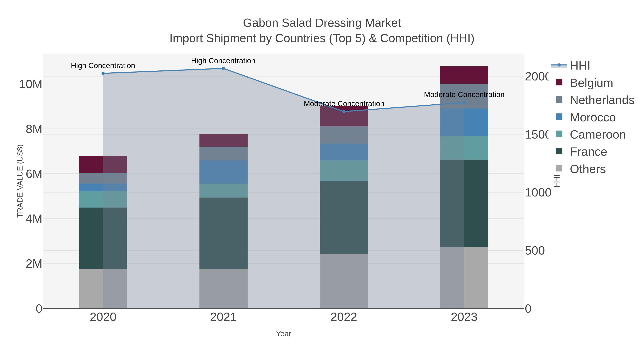Click the Belgium legend color swatch
This screenshot has width=644, height=362.
coord(559,82)
